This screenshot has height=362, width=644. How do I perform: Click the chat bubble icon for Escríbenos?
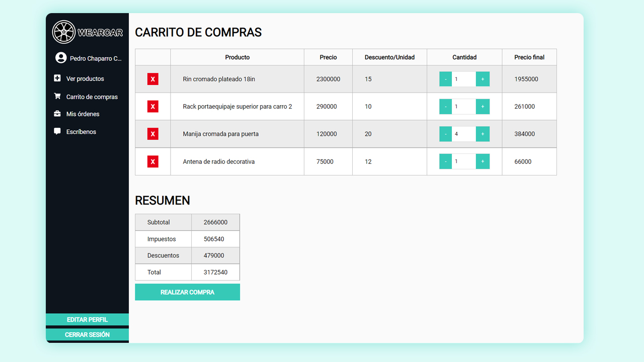pyautogui.click(x=57, y=131)
